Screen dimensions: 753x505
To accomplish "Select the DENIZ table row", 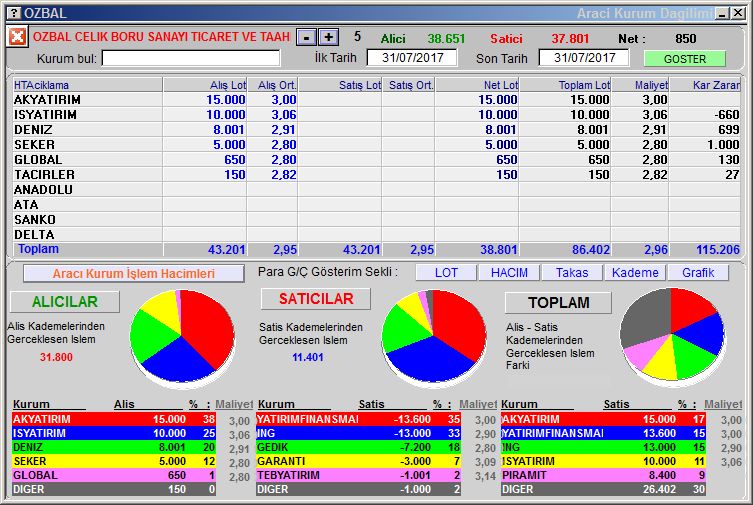I will pos(376,130).
